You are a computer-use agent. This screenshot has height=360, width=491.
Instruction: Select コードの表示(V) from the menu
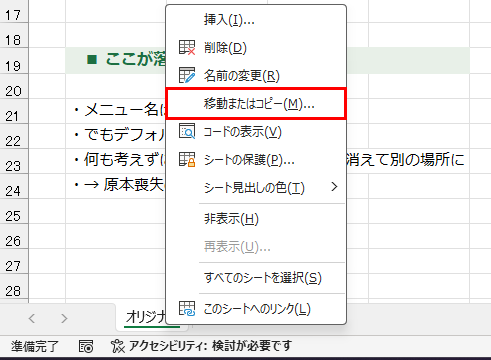pos(256,132)
